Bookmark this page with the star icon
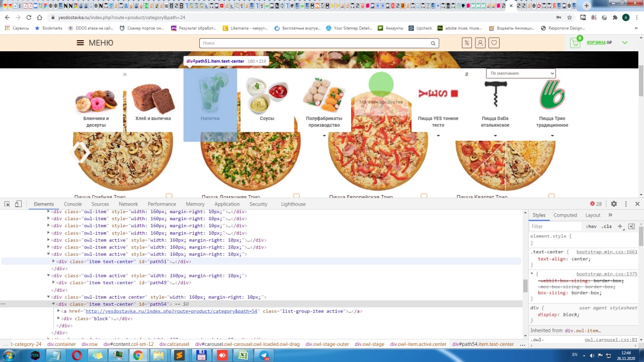The width and height of the screenshot is (644, 362). [569, 17]
